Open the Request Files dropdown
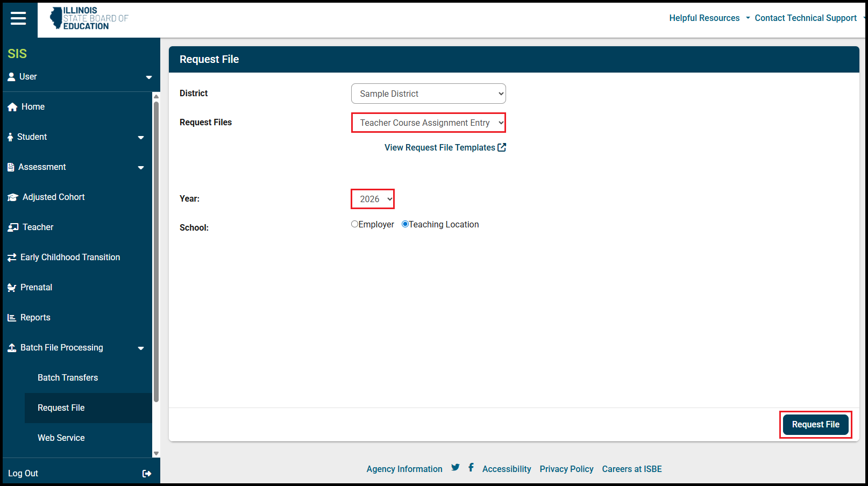This screenshot has width=868, height=486. 428,123
